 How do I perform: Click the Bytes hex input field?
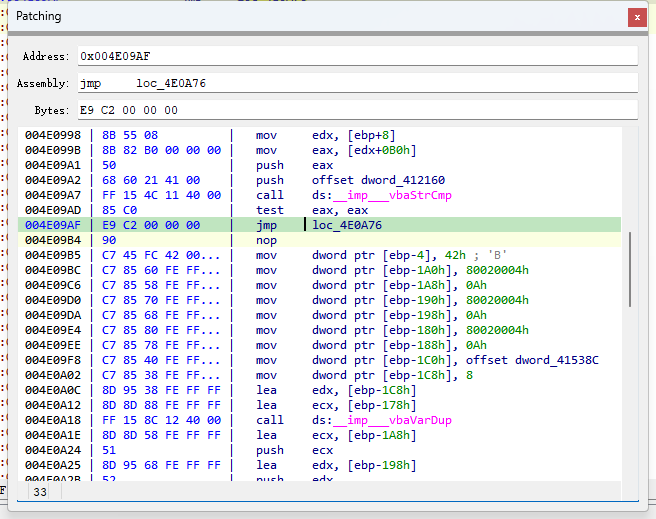click(356, 110)
